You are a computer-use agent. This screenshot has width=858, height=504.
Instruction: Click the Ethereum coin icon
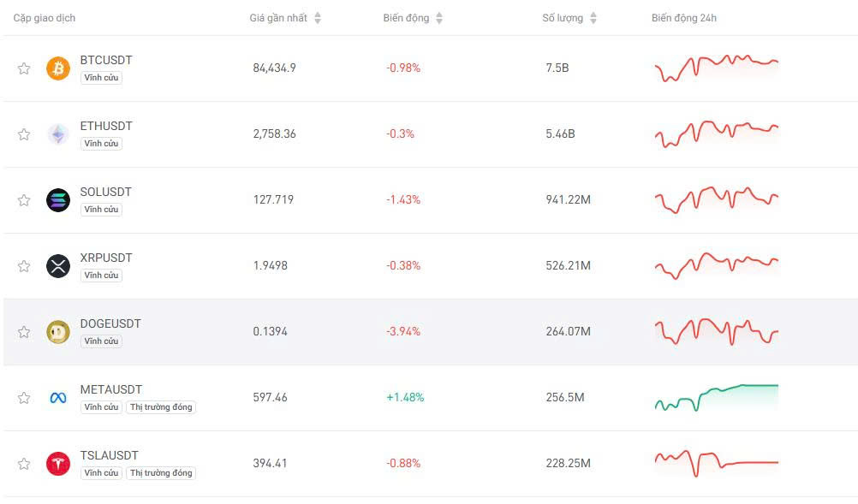57,134
